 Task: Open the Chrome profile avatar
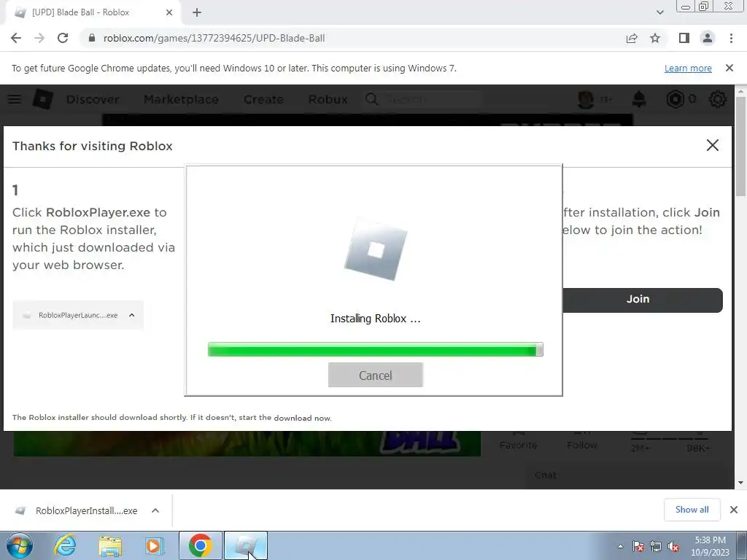pos(708,38)
